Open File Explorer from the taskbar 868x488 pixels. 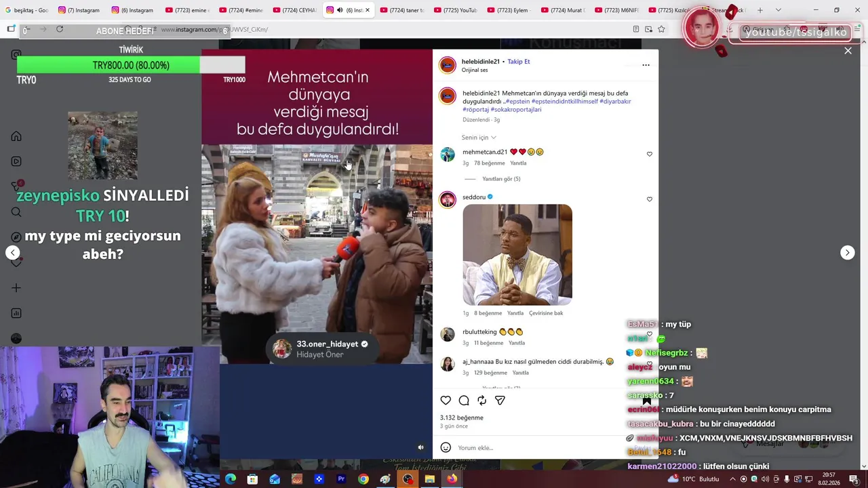[x=429, y=479]
